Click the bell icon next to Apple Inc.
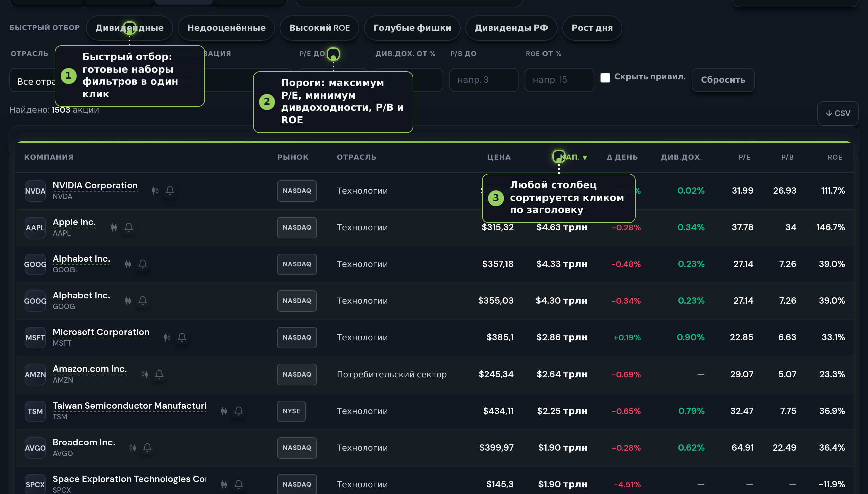 (128, 227)
